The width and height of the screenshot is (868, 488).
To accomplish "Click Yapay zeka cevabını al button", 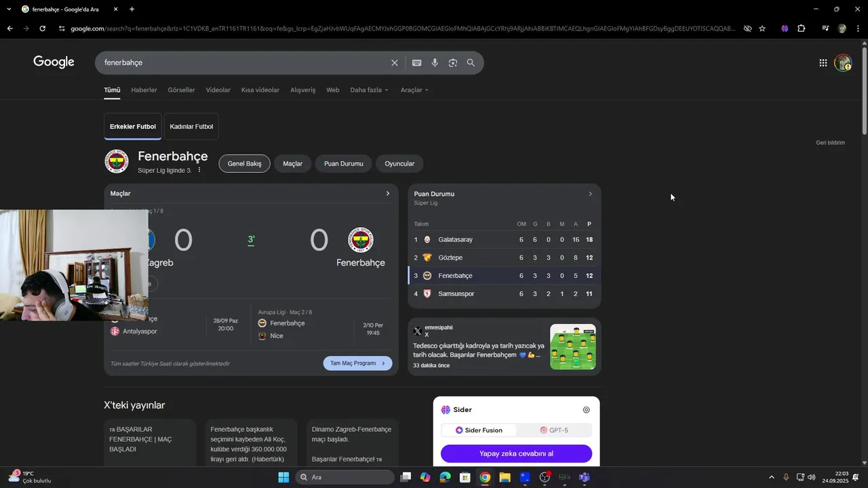I will pyautogui.click(x=516, y=453).
